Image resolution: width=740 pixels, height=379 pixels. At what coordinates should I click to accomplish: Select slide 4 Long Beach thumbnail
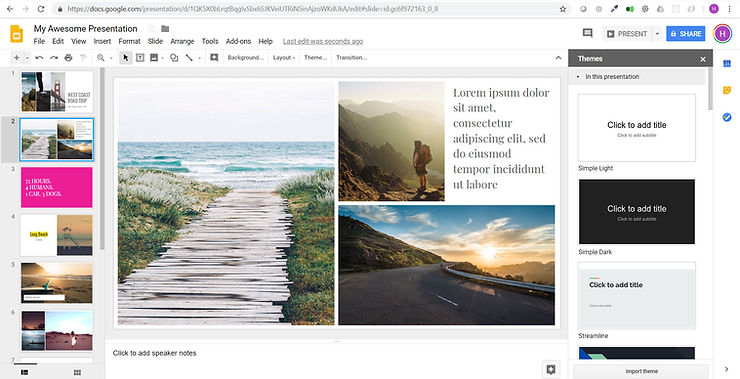coord(57,235)
